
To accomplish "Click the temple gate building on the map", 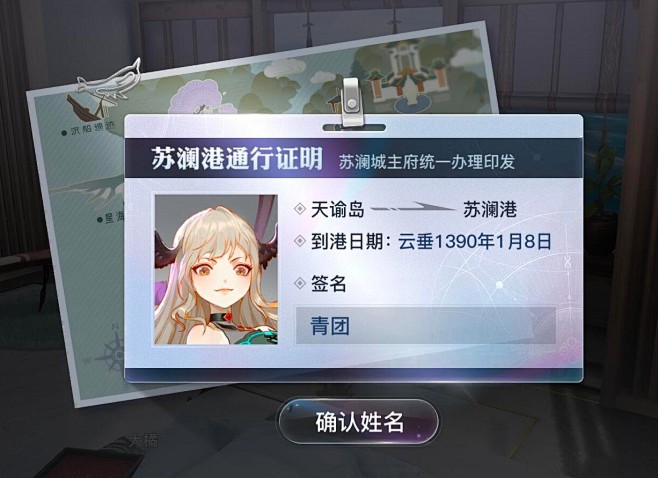I will [406, 76].
